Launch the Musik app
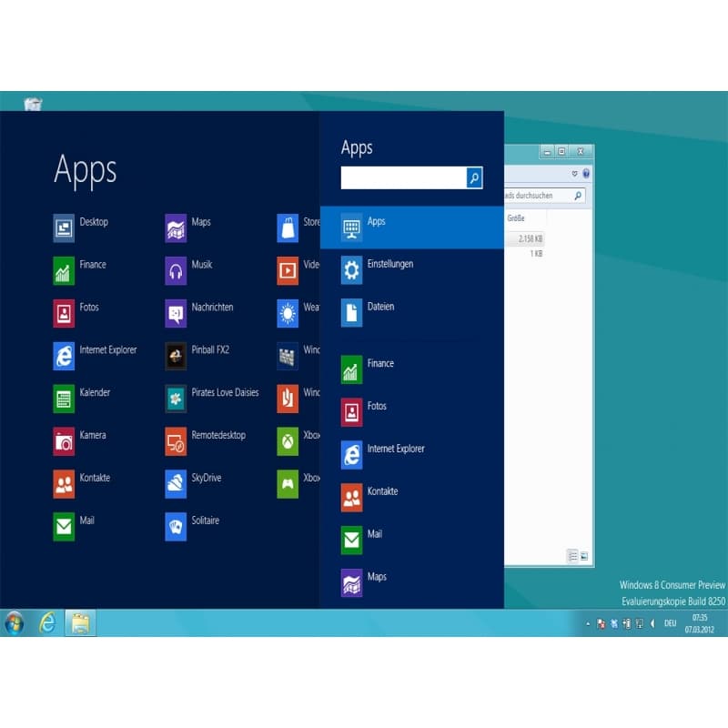The image size is (728, 728). coord(189,270)
